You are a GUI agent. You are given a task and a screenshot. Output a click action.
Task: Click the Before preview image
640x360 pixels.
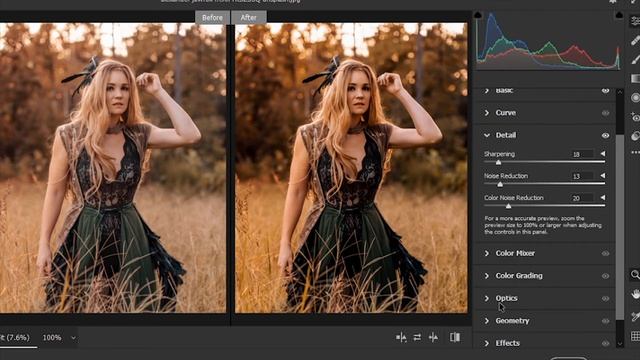113,168
